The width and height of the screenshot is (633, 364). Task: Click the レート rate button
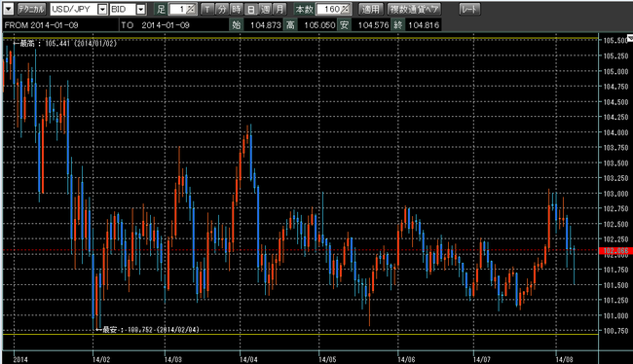tap(470, 9)
